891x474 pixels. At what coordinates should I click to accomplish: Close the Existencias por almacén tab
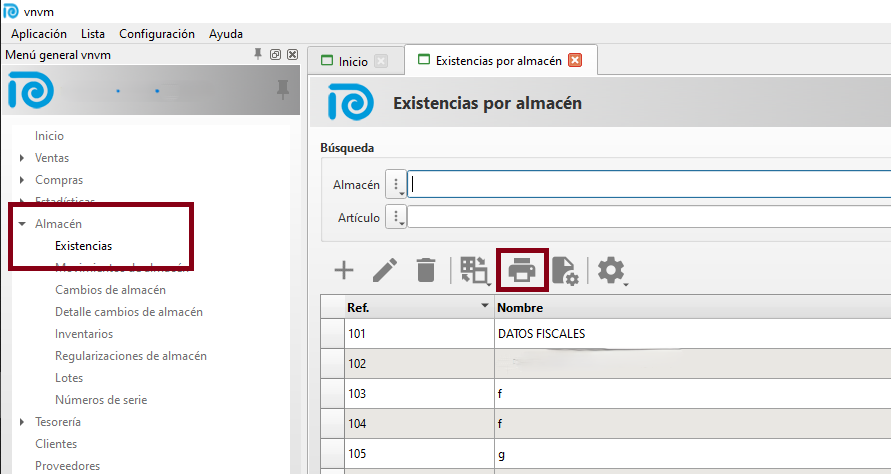(x=574, y=60)
